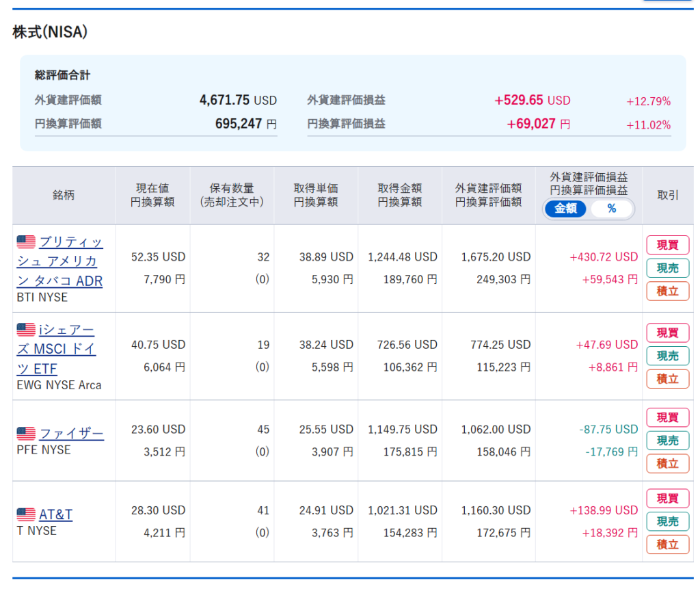The height and width of the screenshot is (589, 700).
Task: Click the US flag icon beside ファイザー
Action: click(x=26, y=434)
